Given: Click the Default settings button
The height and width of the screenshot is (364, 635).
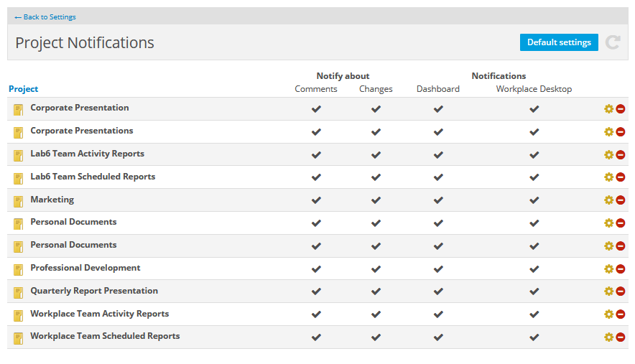Looking at the screenshot, I should tap(559, 42).
